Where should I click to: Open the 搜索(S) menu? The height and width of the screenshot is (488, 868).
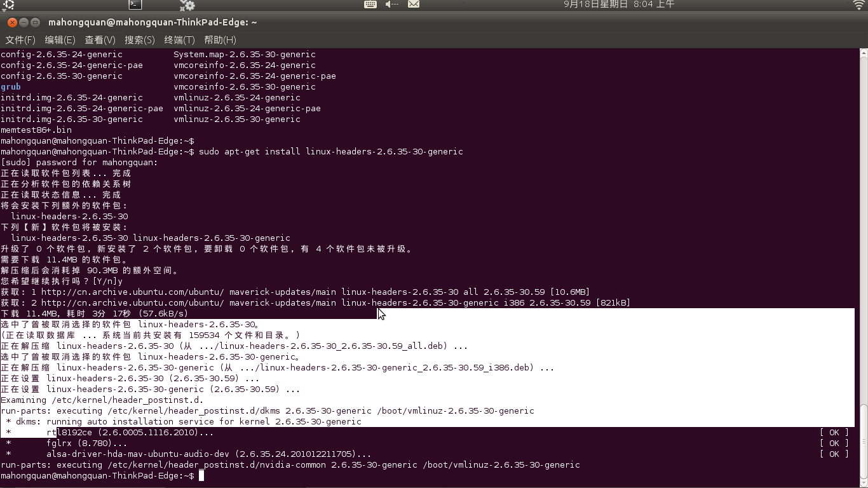[x=140, y=40]
